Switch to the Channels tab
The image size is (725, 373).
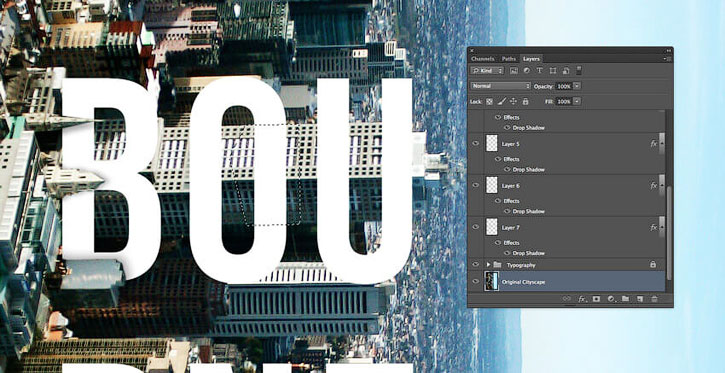pyautogui.click(x=482, y=59)
